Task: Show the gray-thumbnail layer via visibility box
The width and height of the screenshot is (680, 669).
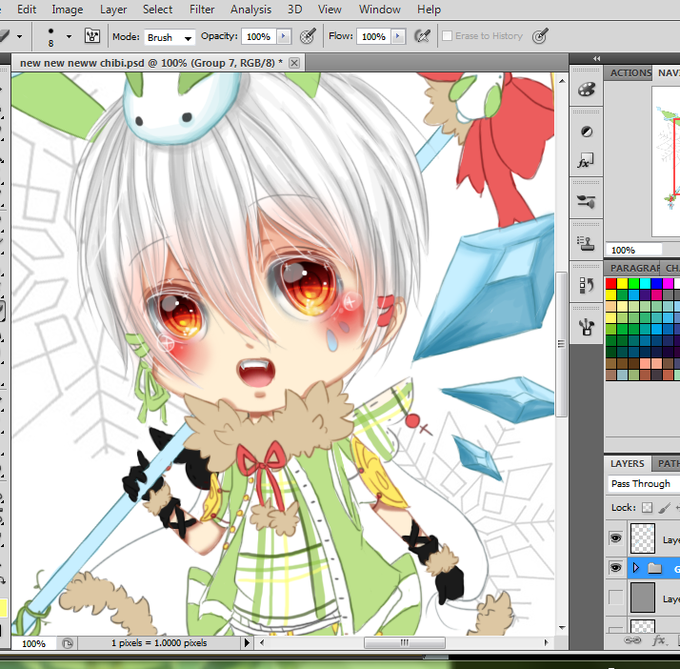Action: pos(615,597)
